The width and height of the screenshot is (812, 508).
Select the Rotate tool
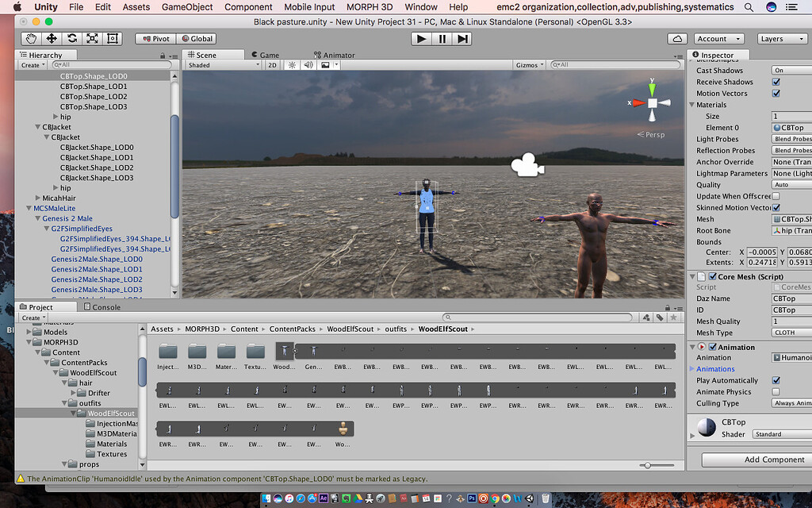(71, 38)
